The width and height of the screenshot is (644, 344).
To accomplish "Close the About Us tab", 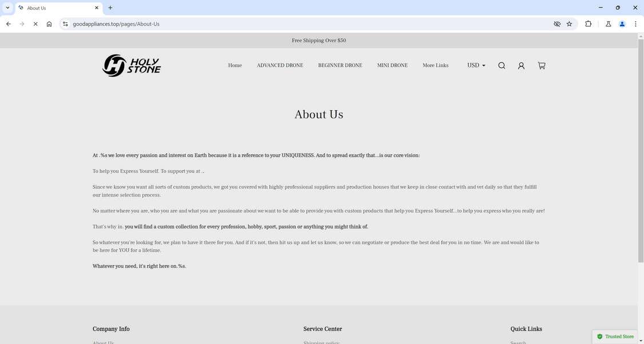I will [97, 8].
